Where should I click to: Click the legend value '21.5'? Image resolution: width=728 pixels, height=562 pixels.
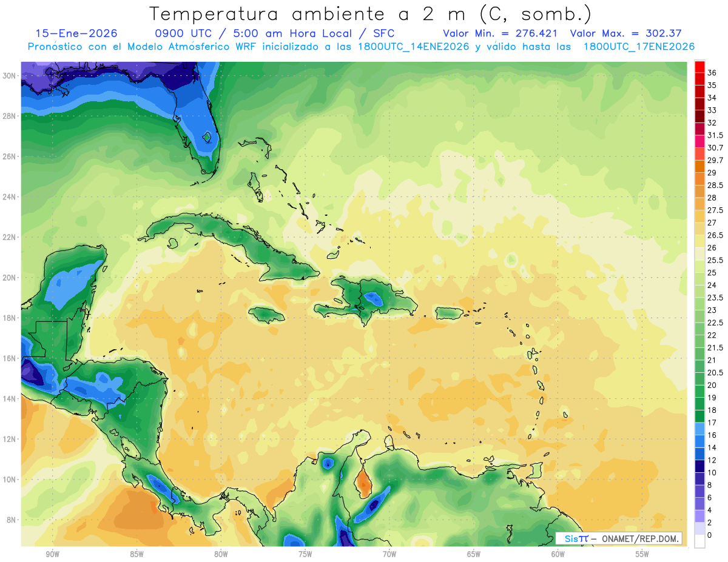tap(715, 347)
